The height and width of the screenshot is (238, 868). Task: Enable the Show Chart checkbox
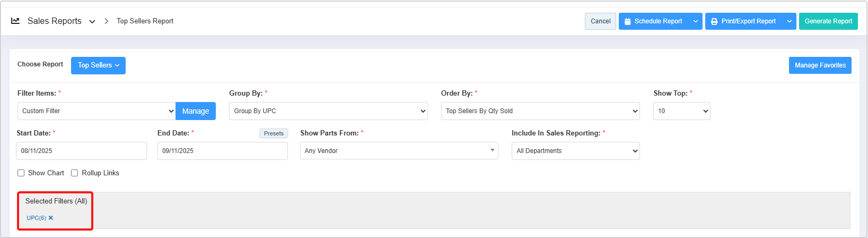(21, 173)
